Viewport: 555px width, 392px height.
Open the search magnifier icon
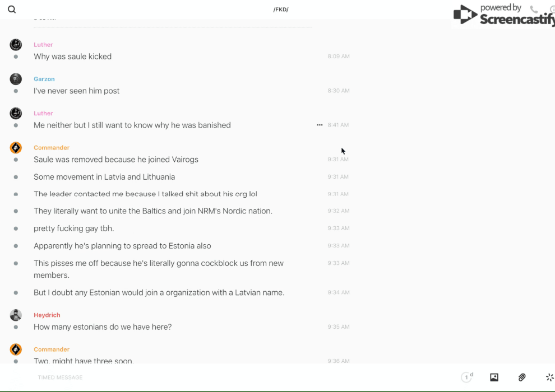[12, 10]
